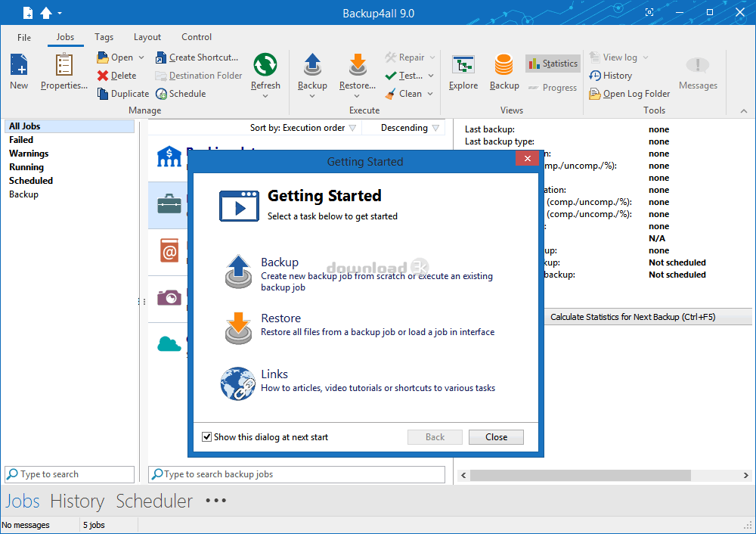
Task: Click the New backup job icon
Action: coord(20,64)
